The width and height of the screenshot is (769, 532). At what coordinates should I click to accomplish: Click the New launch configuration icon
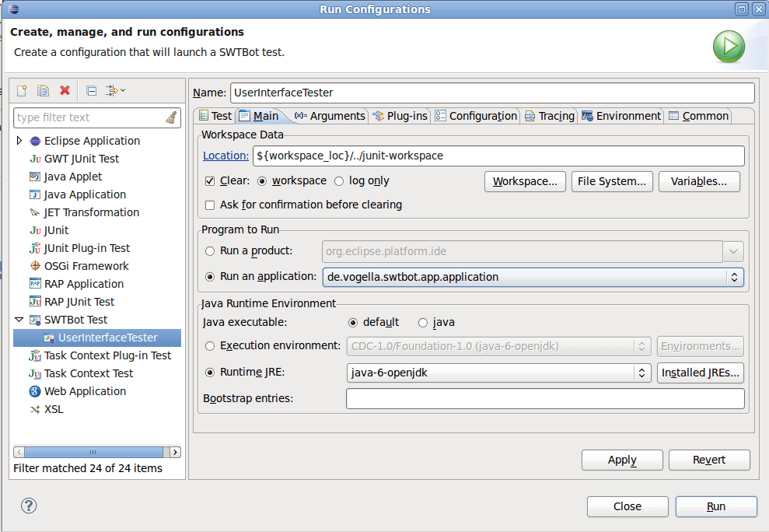pyautogui.click(x=22, y=90)
